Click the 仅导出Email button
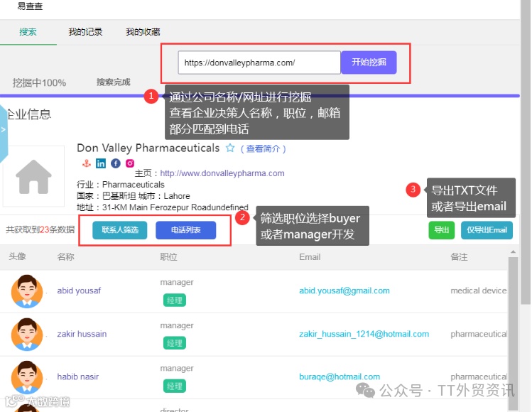532x412 pixels. (x=487, y=230)
